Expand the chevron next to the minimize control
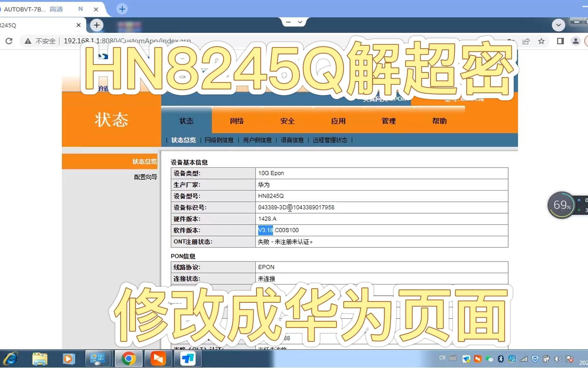Screen dimensions: 588x368 (300, 22)
